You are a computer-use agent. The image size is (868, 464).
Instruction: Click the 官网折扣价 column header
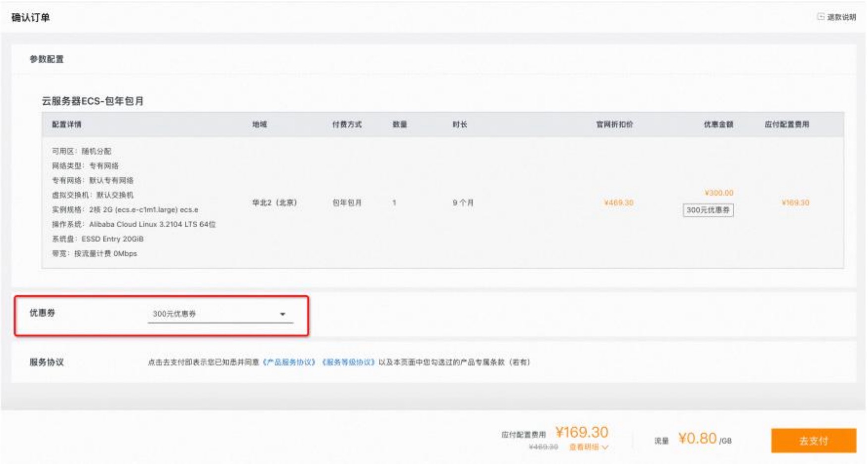[614, 124]
